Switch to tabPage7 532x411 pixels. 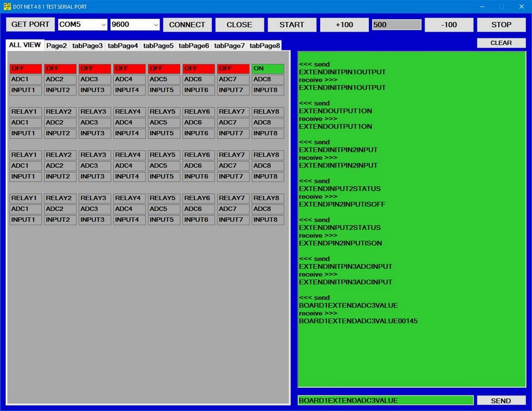(229, 46)
